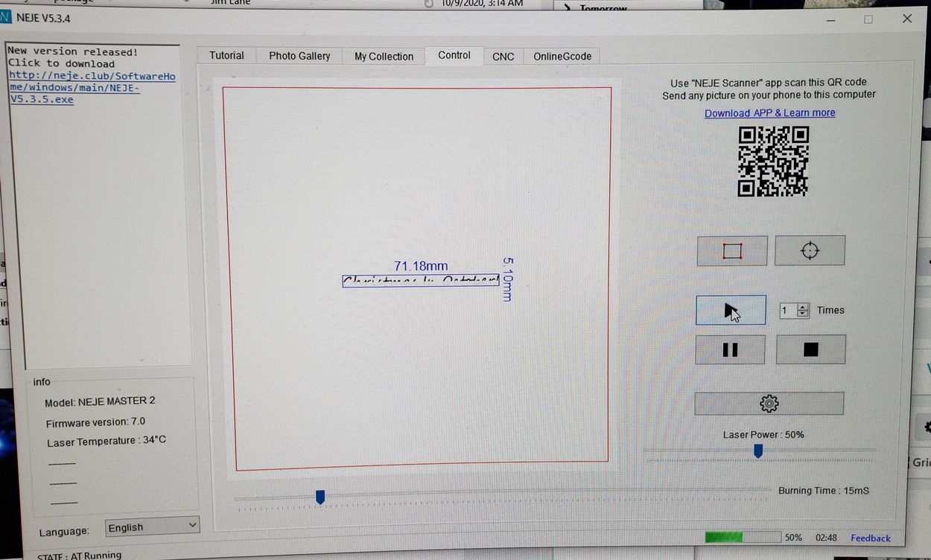Screen dimensions: 931x560
Task: Click the Feedback link in status bar
Action: click(x=870, y=538)
